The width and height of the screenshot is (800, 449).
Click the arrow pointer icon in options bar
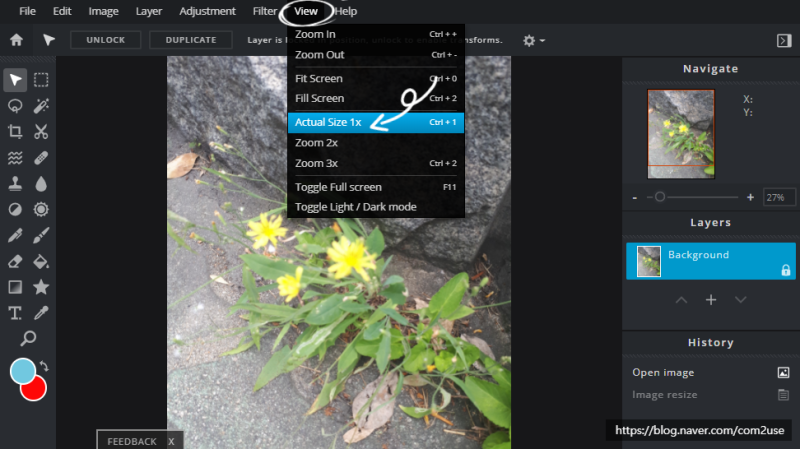48,40
